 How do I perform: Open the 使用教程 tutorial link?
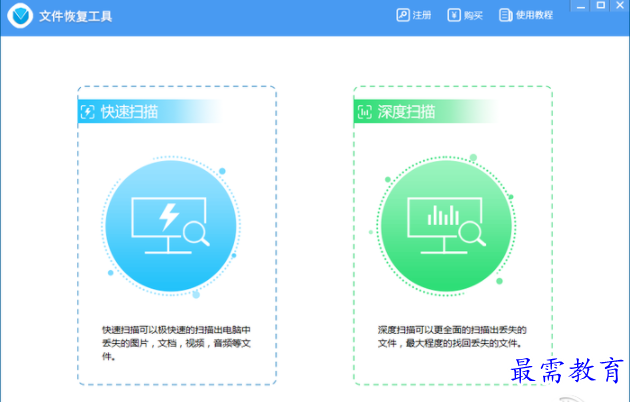[x=526, y=15]
